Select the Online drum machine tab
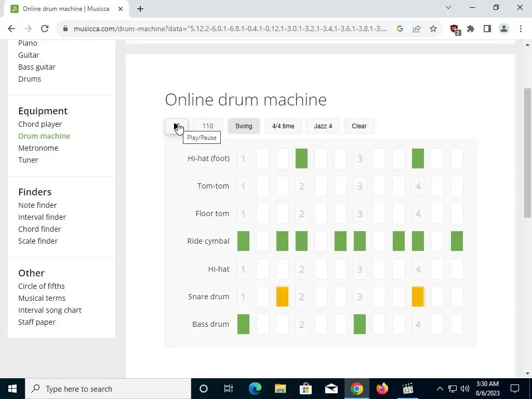Screen dimensions: 532x399 [x=66, y=9]
